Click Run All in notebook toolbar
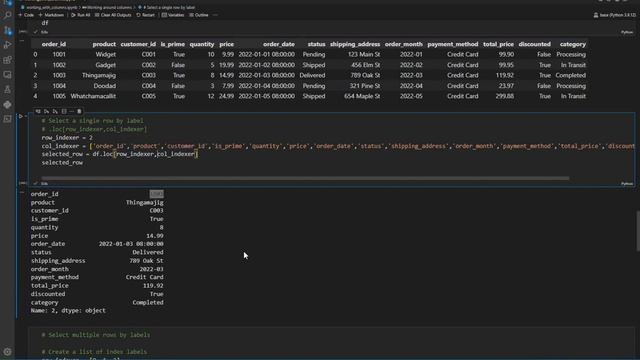This screenshot has height=360, width=640. (81, 15)
